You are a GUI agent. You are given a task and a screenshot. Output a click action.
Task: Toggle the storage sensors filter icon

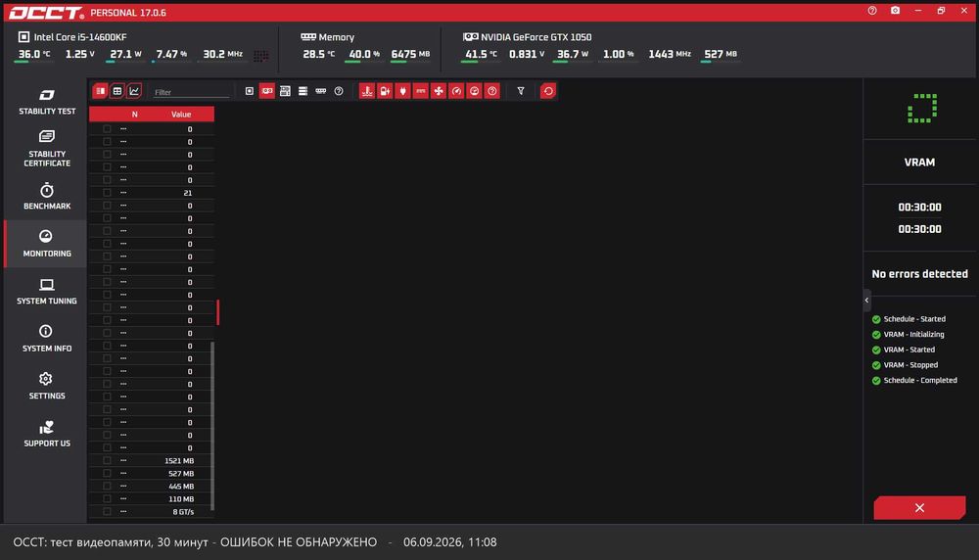click(303, 91)
